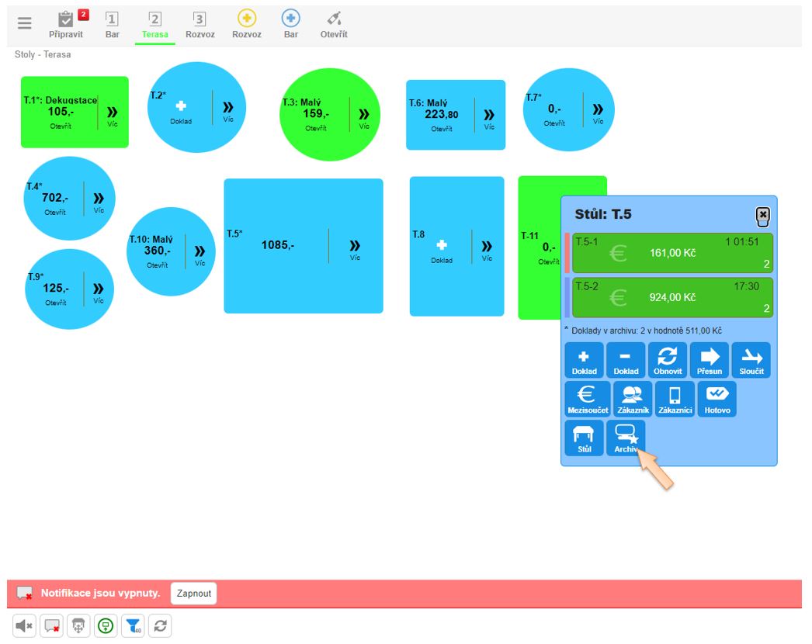The width and height of the screenshot is (812, 644).
Task: Toggle notifications icon in bottom toolbar
Action: (52, 625)
